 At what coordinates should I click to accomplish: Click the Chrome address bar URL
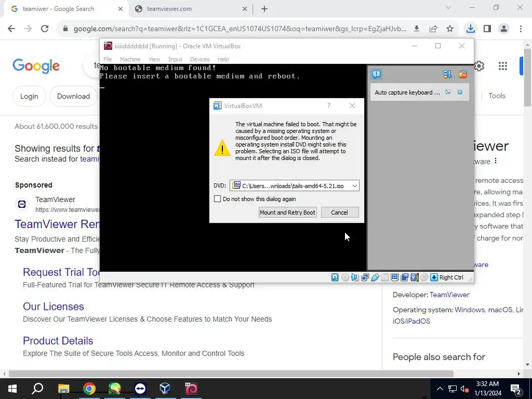click(240, 29)
